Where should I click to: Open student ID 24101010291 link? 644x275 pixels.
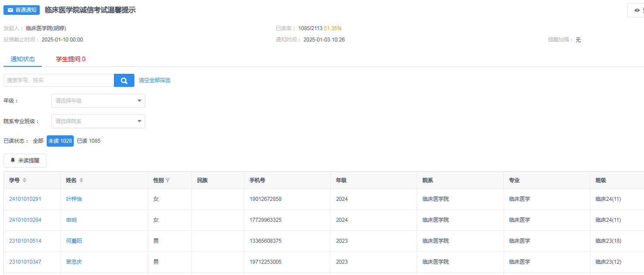25,199
